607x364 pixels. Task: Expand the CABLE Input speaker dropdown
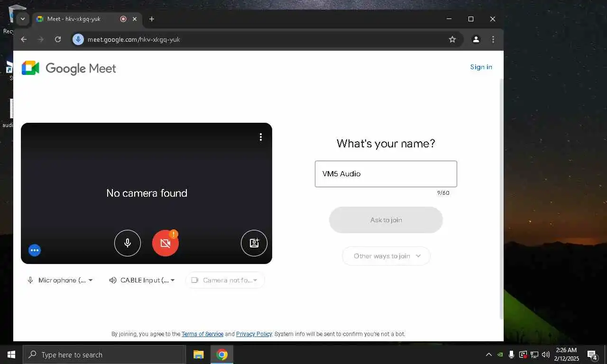142,280
